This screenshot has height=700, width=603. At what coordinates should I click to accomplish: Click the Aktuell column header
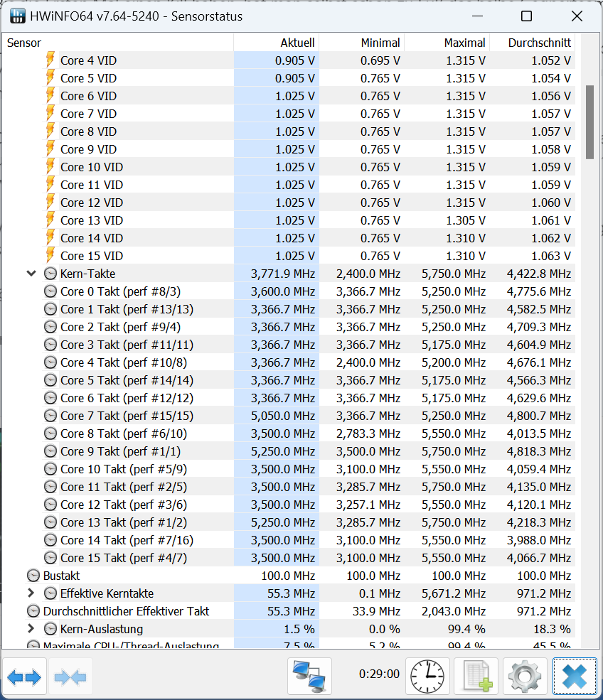tap(276, 43)
